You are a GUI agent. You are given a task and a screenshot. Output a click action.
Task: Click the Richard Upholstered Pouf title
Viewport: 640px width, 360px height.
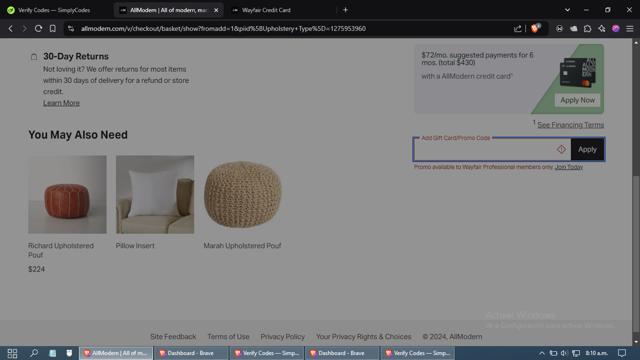61,250
